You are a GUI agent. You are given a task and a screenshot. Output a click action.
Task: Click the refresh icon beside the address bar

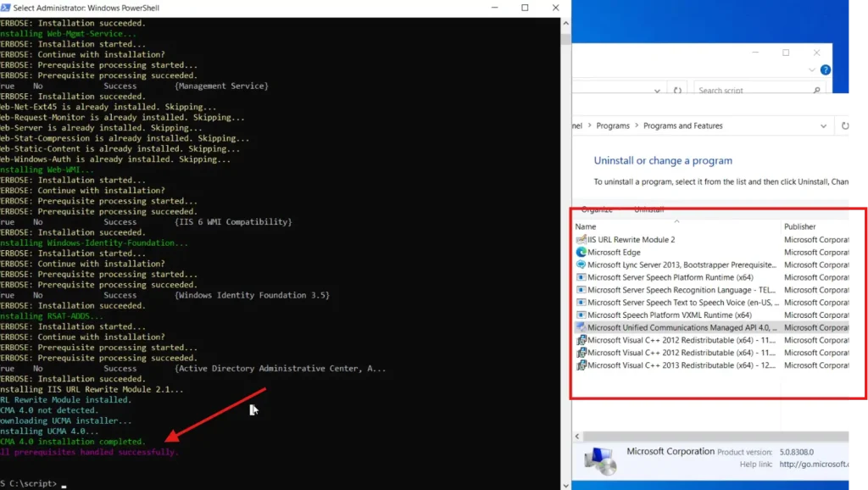[x=845, y=125]
